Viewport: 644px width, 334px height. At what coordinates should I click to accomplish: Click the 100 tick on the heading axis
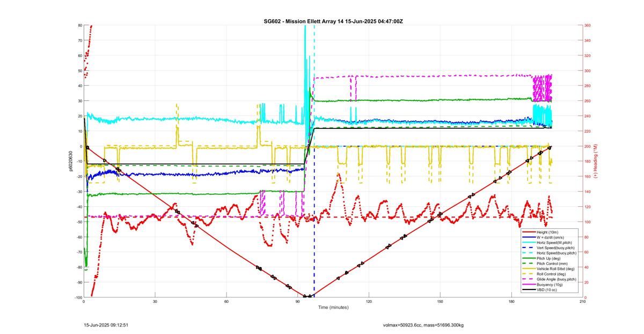588,222
